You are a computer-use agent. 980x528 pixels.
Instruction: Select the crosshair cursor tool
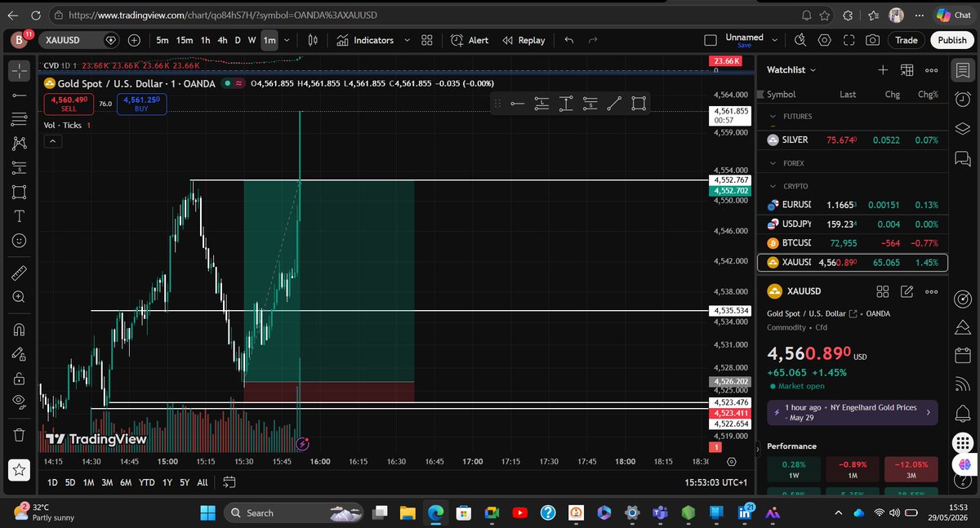coord(20,71)
